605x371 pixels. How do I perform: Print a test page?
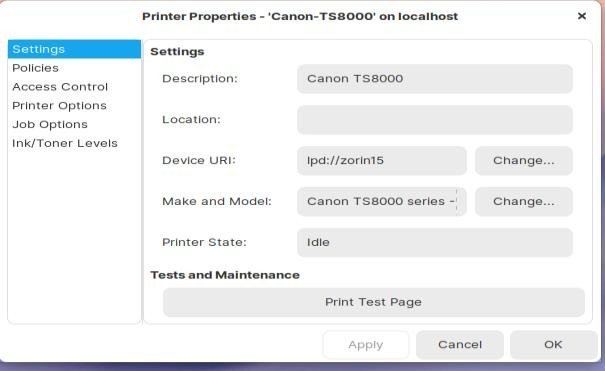[373, 302]
